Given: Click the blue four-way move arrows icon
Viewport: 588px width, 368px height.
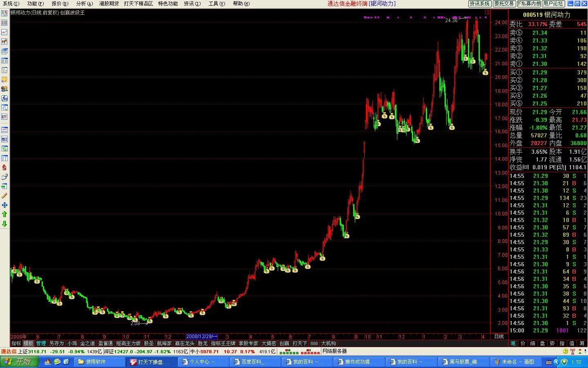Looking at the screenshot, I should pyautogui.click(x=4, y=205).
